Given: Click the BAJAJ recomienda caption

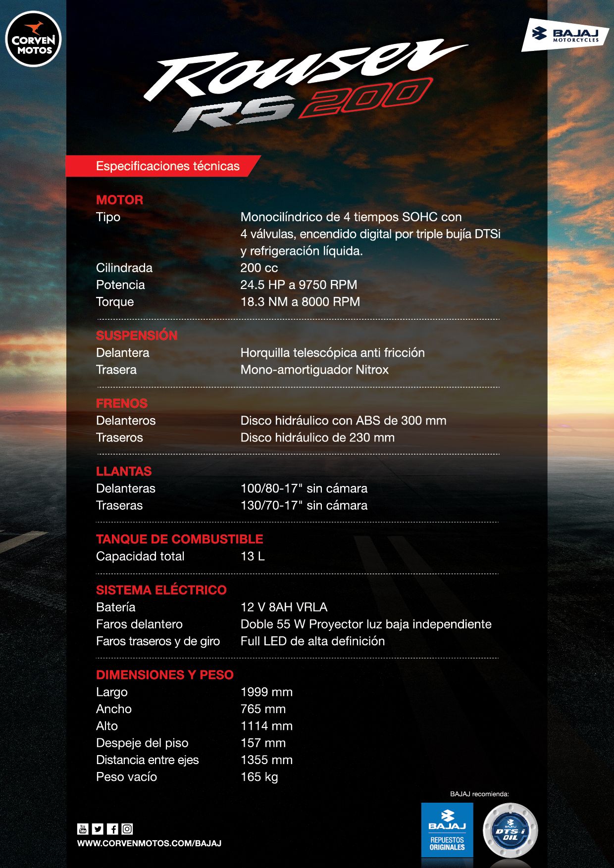Looking at the screenshot, I should pos(479,794).
